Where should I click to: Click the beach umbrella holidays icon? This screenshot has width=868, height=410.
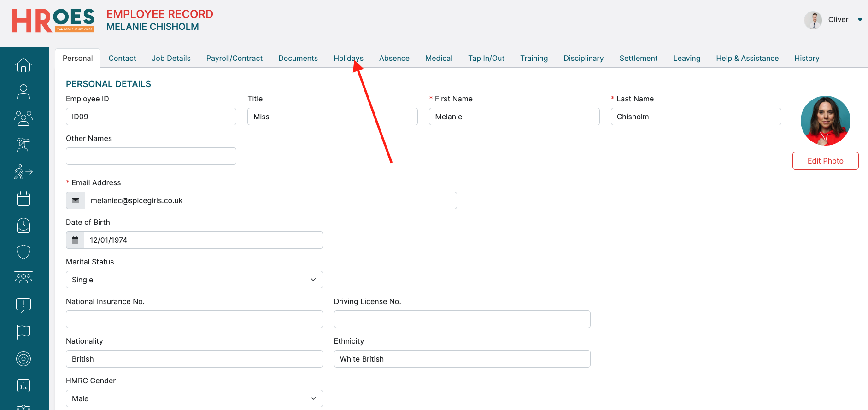coord(23,145)
